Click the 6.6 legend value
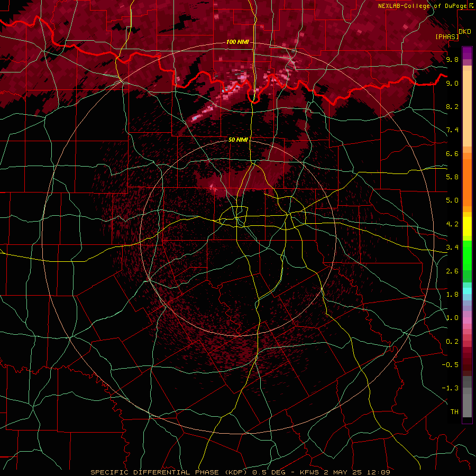Screen dimensions: 476x476 [452, 153]
